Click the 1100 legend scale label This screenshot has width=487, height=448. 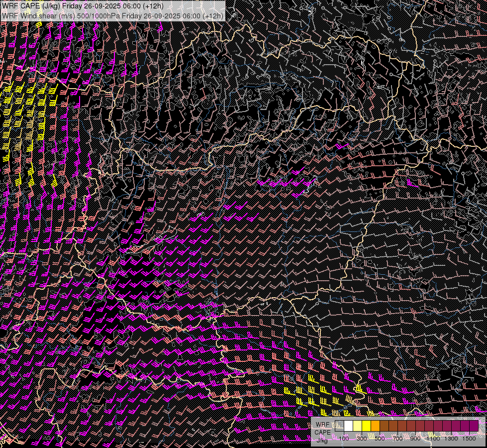[x=434, y=439]
